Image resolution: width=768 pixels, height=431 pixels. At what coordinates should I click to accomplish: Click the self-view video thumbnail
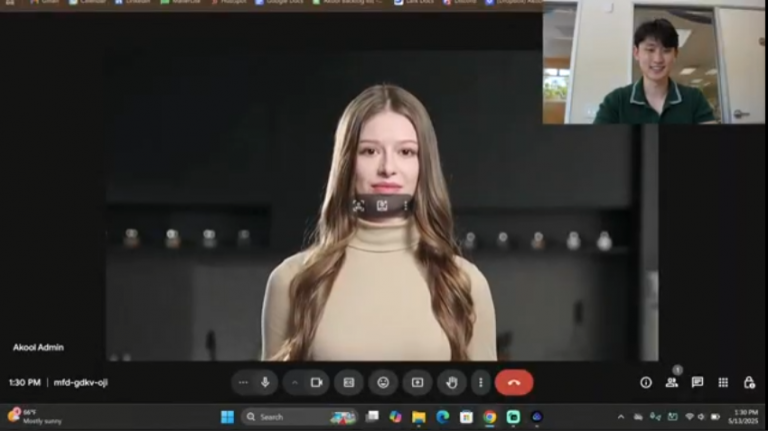pyautogui.click(x=654, y=63)
